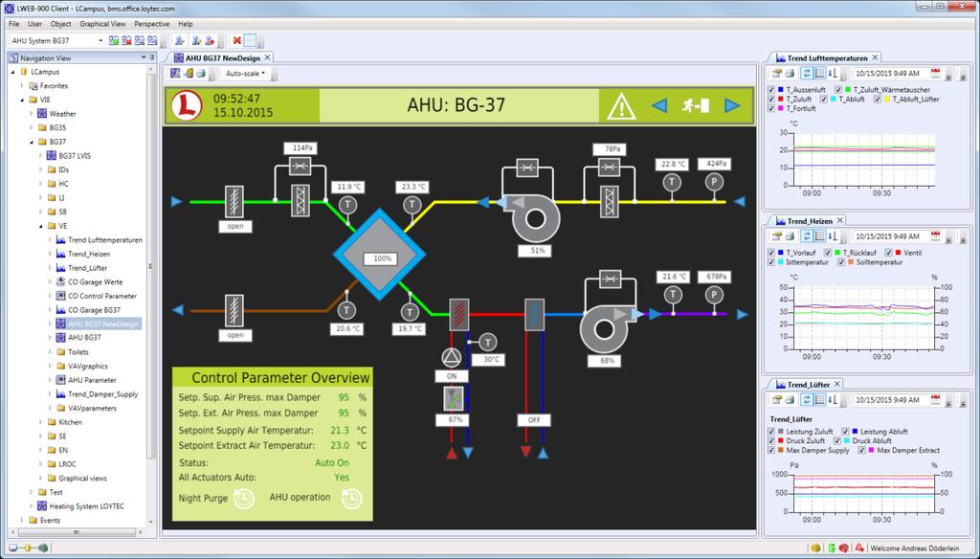Toggle the T_Fortluft checkbox
Viewport: 980px width, 559px height.
pyautogui.click(x=771, y=109)
